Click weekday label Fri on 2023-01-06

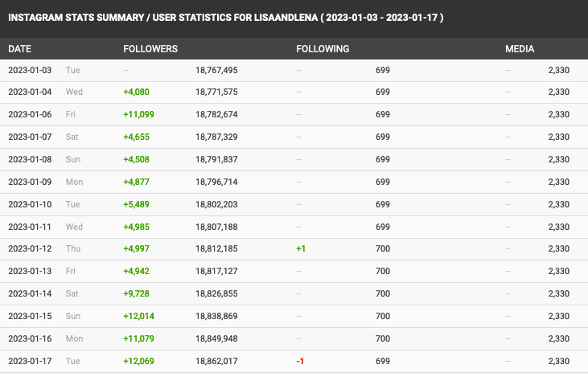click(x=71, y=114)
